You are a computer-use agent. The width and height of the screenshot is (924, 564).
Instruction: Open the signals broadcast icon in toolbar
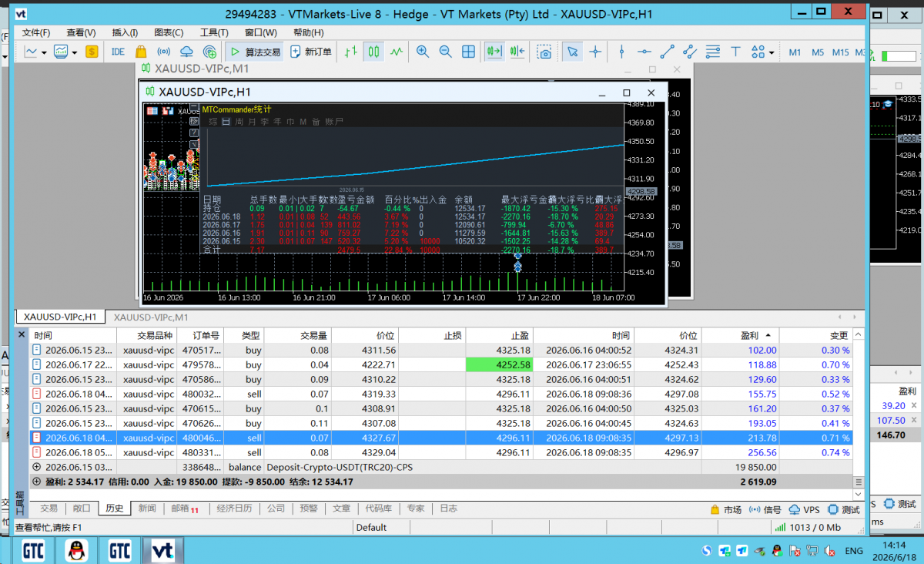(x=163, y=52)
